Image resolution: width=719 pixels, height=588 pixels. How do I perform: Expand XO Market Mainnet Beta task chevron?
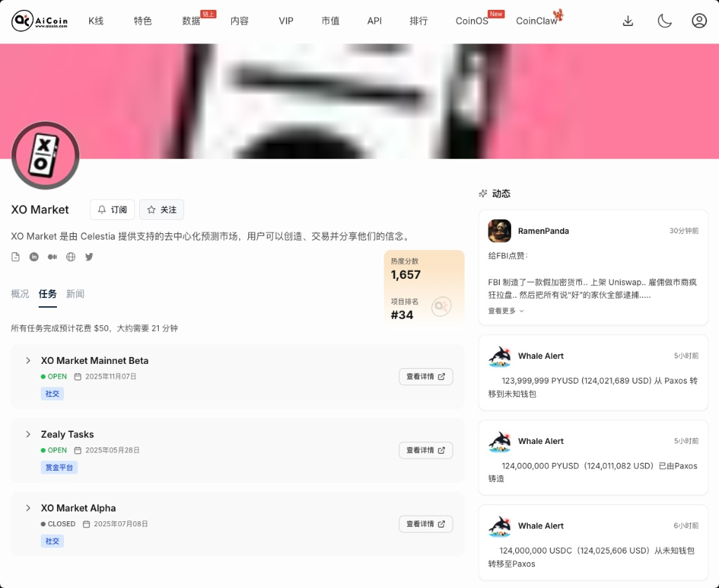pyautogui.click(x=28, y=360)
